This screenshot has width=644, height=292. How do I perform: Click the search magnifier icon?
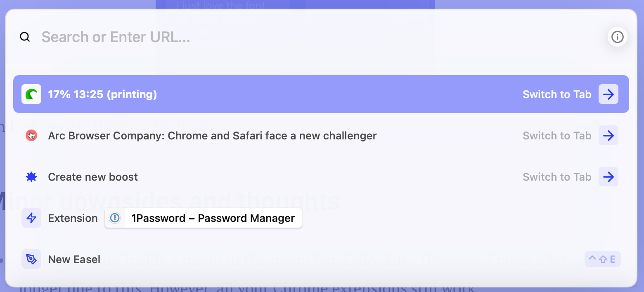(x=25, y=37)
